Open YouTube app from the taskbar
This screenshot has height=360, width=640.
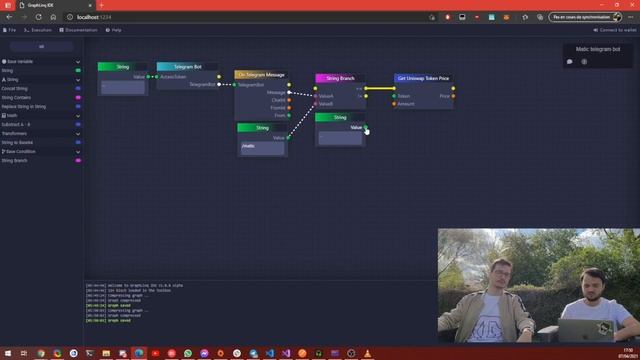click(x=155, y=353)
